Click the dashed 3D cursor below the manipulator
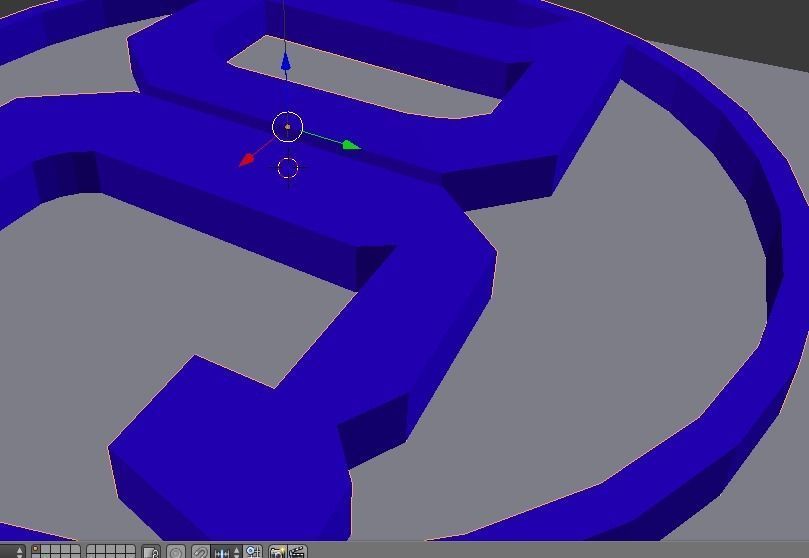 coord(287,168)
